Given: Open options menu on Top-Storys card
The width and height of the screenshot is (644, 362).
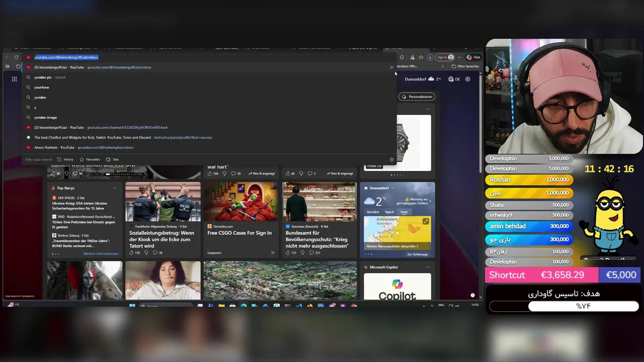Looking at the screenshot, I should 115,188.
